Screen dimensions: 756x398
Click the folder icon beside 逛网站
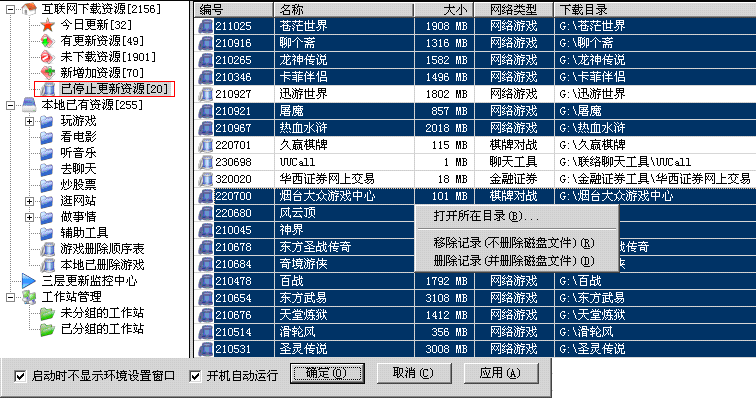coord(47,201)
